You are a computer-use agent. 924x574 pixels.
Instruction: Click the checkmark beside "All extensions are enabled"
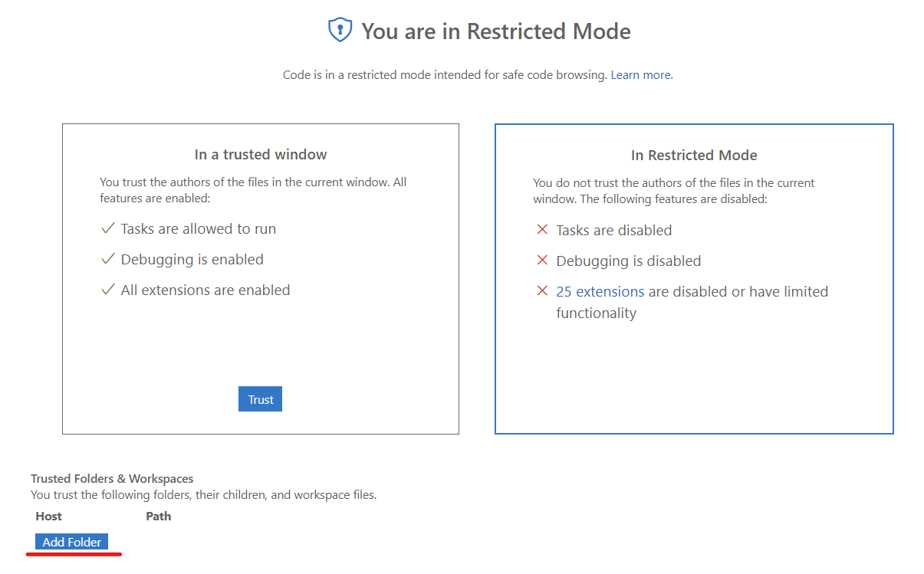(108, 290)
